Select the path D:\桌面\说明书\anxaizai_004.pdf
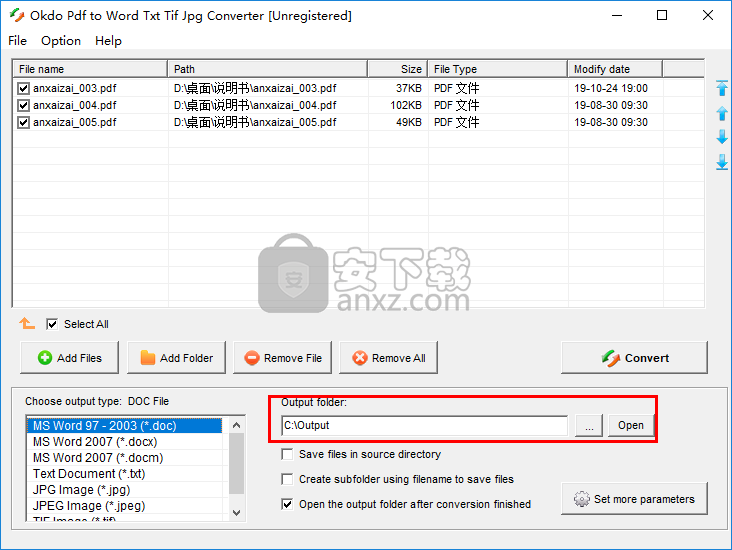The image size is (732, 550). click(255, 106)
